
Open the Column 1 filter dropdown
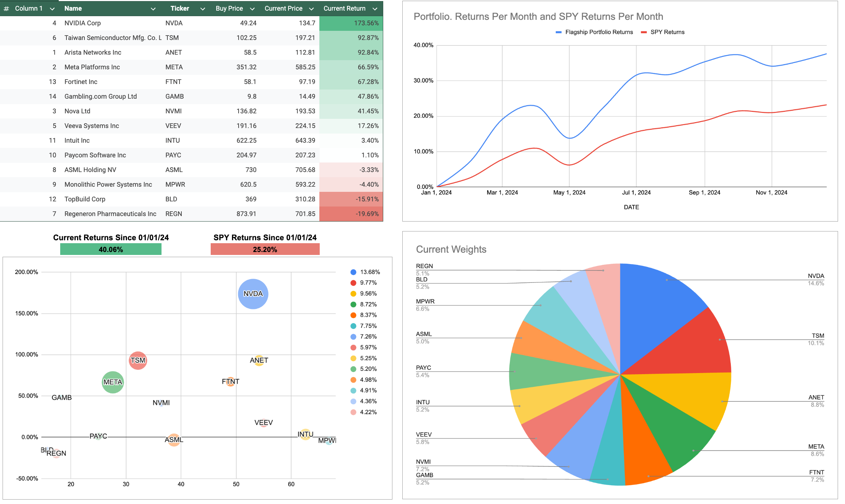pyautogui.click(x=52, y=9)
